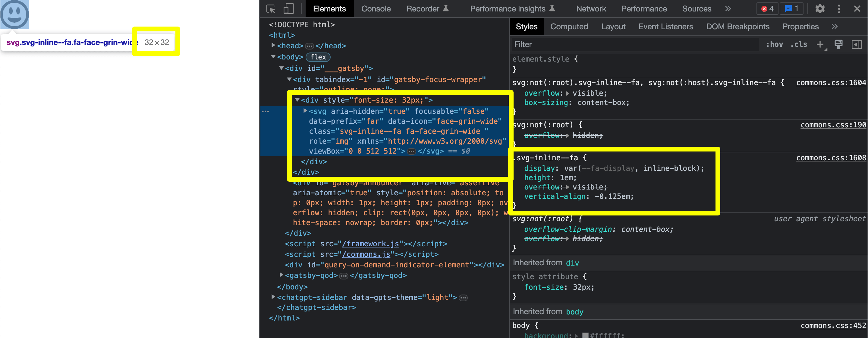
Task: Select the Styles pane tab
Action: 526,27
